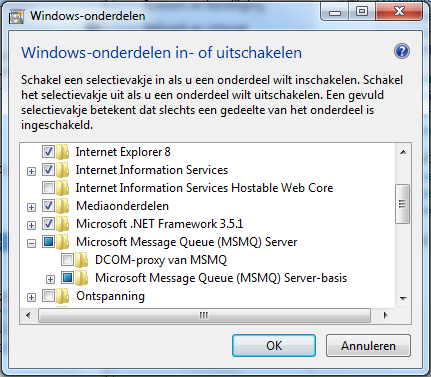431x377 pixels.
Task: Click the vertical scrollbar down arrow
Action: [x=403, y=298]
